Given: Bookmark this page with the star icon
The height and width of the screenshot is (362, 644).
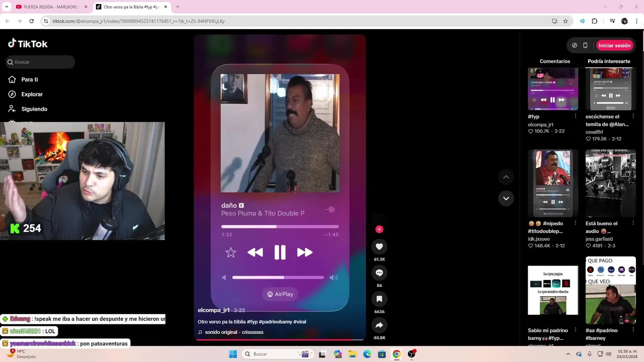Looking at the screenshot, I should click(x=566, y=21).
